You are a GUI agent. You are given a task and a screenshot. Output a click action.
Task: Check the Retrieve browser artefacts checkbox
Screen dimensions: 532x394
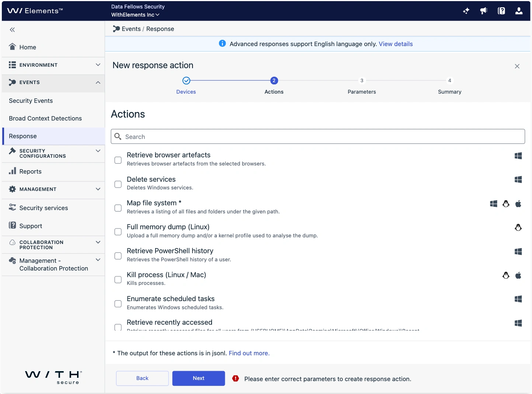coord(118,160)
